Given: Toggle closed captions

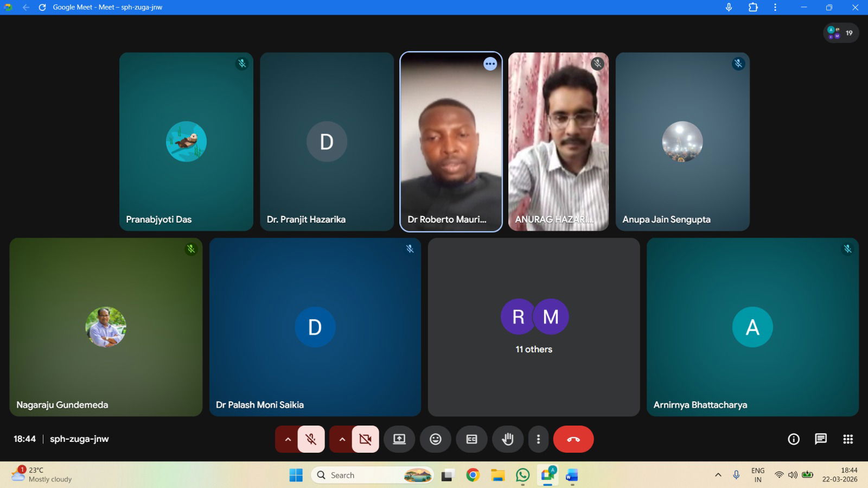Looking at the screenshot, I should (x=471, y=439).
